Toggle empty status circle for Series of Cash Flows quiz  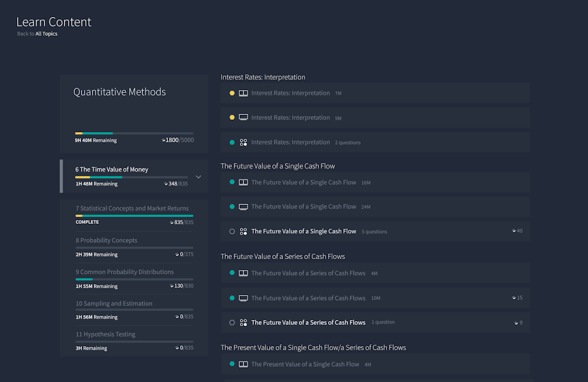[232, 323]
